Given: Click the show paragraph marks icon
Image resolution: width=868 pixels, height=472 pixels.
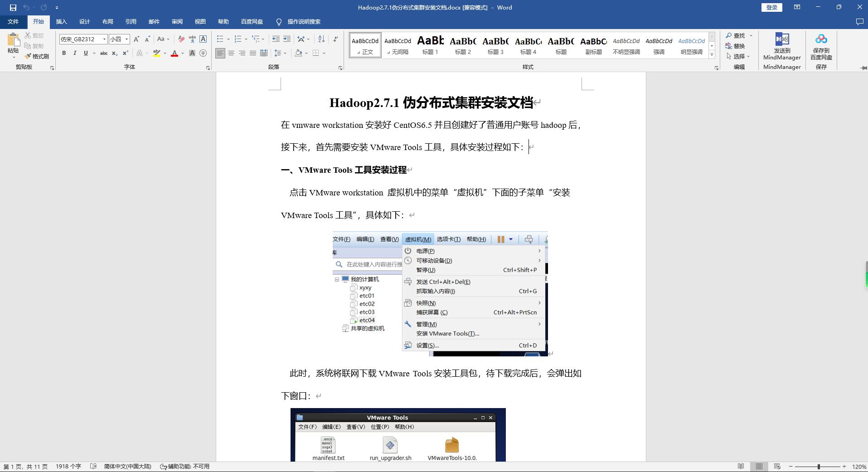Looking at the screenshot, I should (x=335, y=39).
